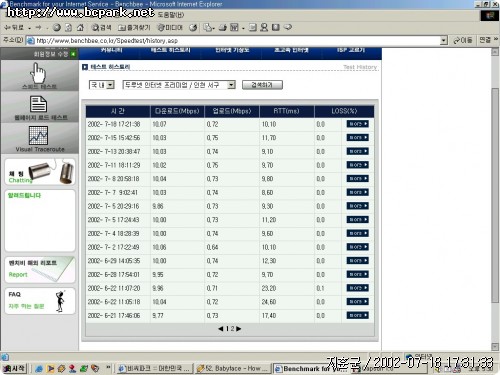This screenshot has height=375, width=500.
Task: Click more for the 2002-7-4 18:28:39 row
Action: (x=357, y=233)
